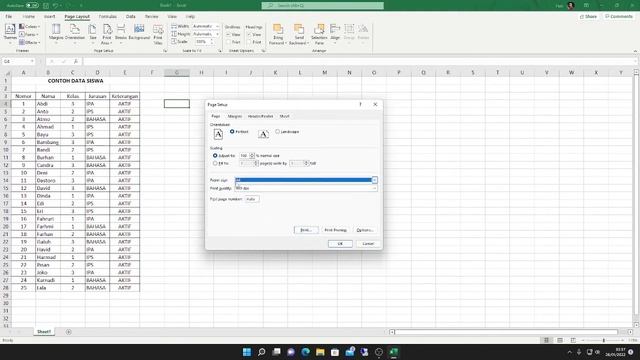Add a new sheet with plus icon
This screenshot has height=360, width=640.
[x=69, y=332]
